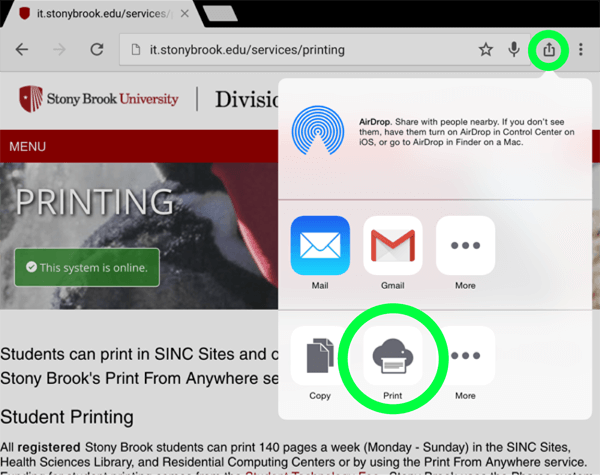Share the page via Mail app
This screenshot has height=475, width=600.
pyautogui.click(x=320, y=245)
